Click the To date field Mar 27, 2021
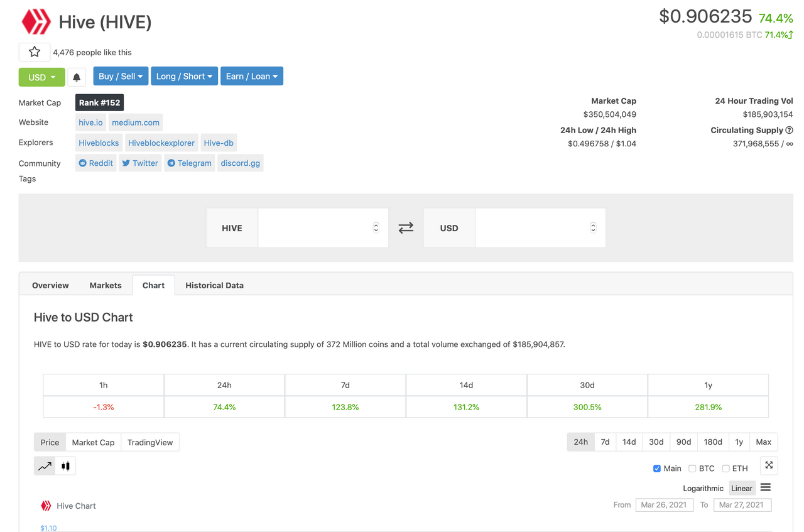Screen dimensions: 804x532 [742, 504]
